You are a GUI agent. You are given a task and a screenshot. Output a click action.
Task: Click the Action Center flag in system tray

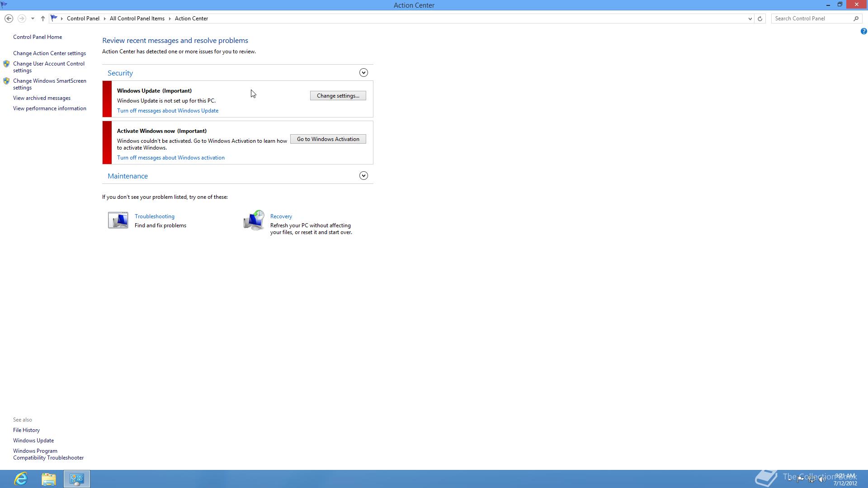(x=801, y=479)
